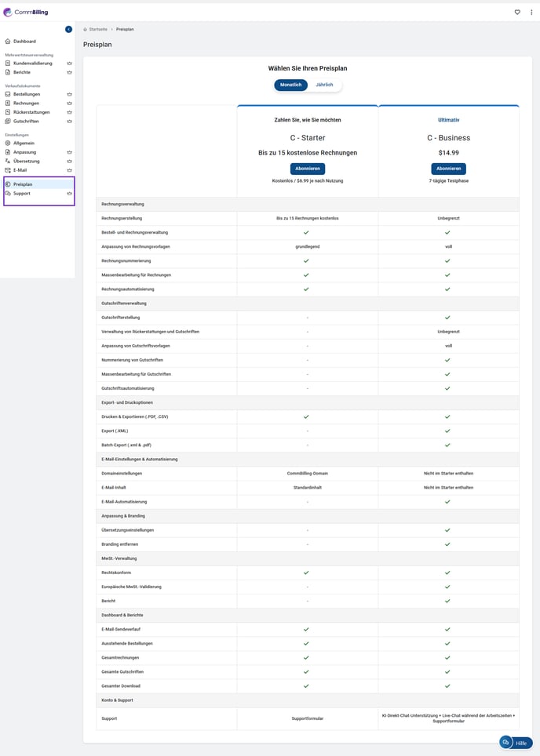Click the Allgemein gear icon in sidebar

point(8,143)
